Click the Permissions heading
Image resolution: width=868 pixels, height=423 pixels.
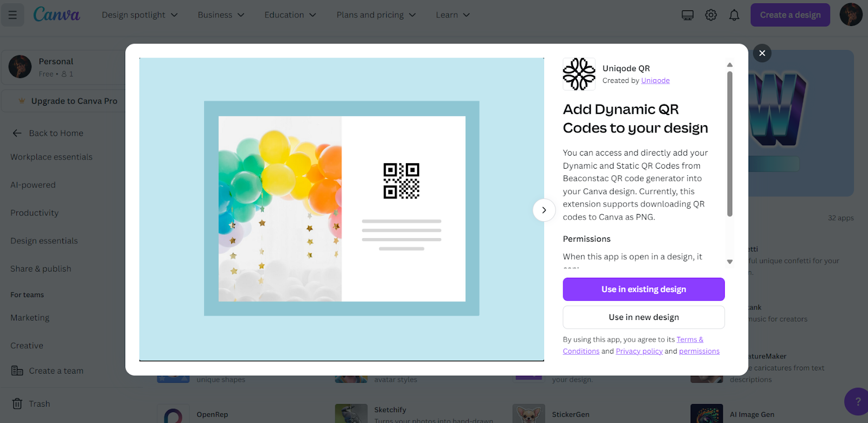[x=586, y=239]
